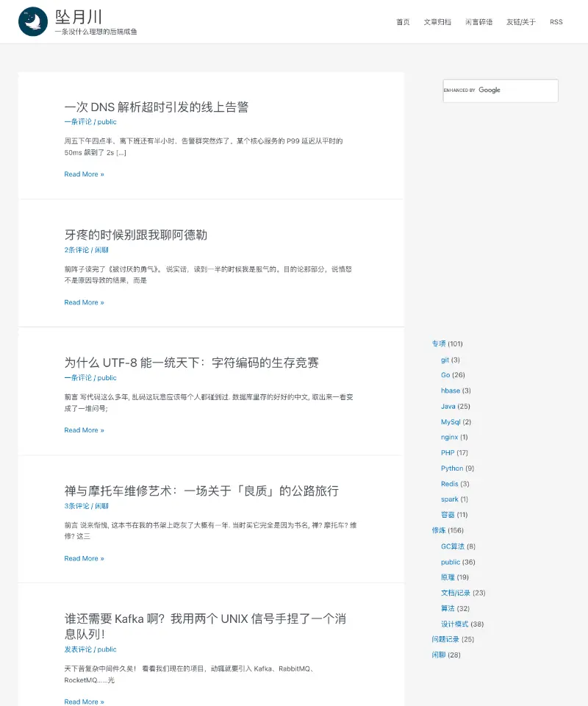Viewport: 588px width, 706px height.
Task: Click the moon site logo
Action: click(x=33, y=21)
